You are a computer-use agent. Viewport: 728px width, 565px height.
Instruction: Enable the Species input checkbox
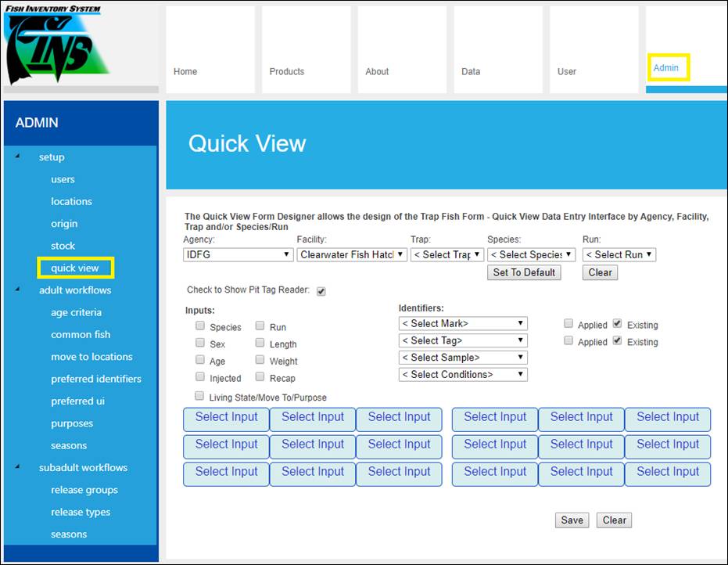point(201,326)
